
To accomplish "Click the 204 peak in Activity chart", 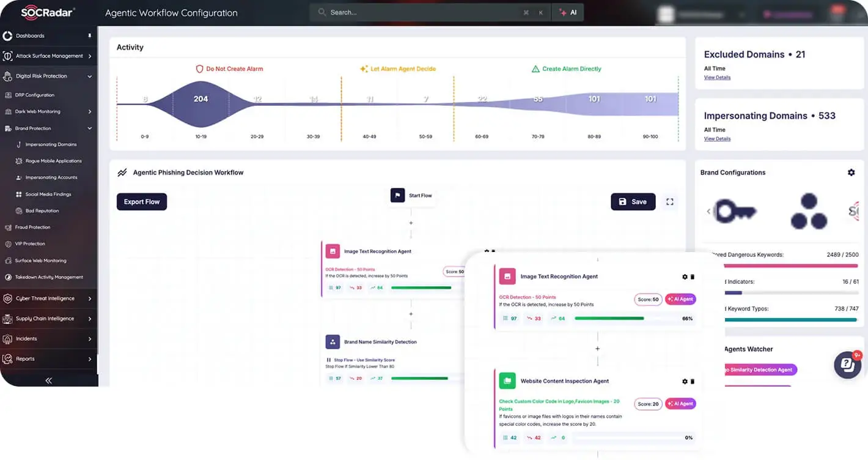I will click(201, 99).
